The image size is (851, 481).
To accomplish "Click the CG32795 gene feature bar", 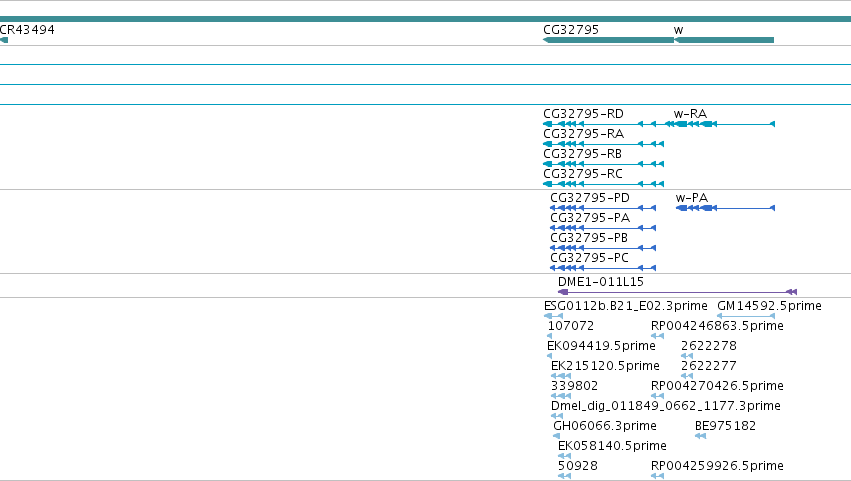I will click(608, 40).
